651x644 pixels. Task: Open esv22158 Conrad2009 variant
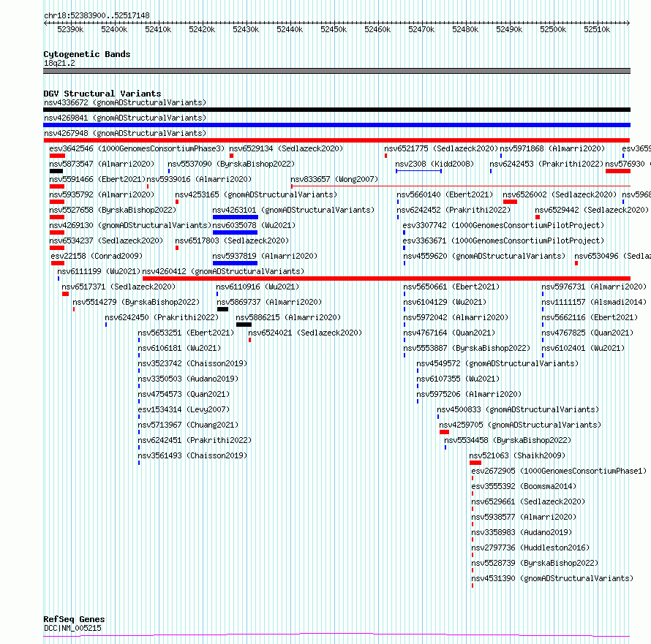coord(97,256)
